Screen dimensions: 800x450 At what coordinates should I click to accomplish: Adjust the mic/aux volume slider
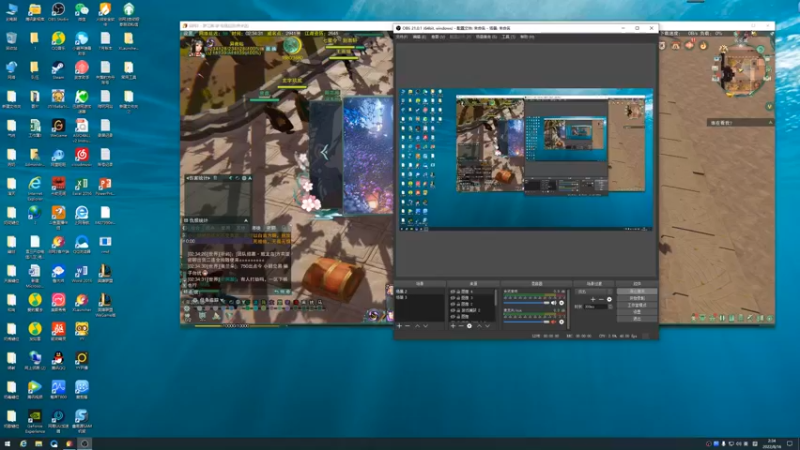click(526, 322)
